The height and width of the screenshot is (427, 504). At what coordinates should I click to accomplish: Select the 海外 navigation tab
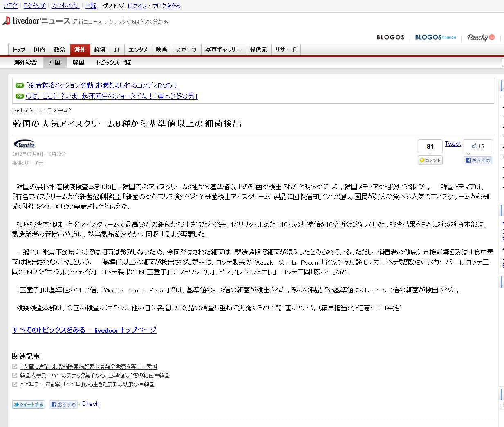pyautogui.click(x=80, y=49)
